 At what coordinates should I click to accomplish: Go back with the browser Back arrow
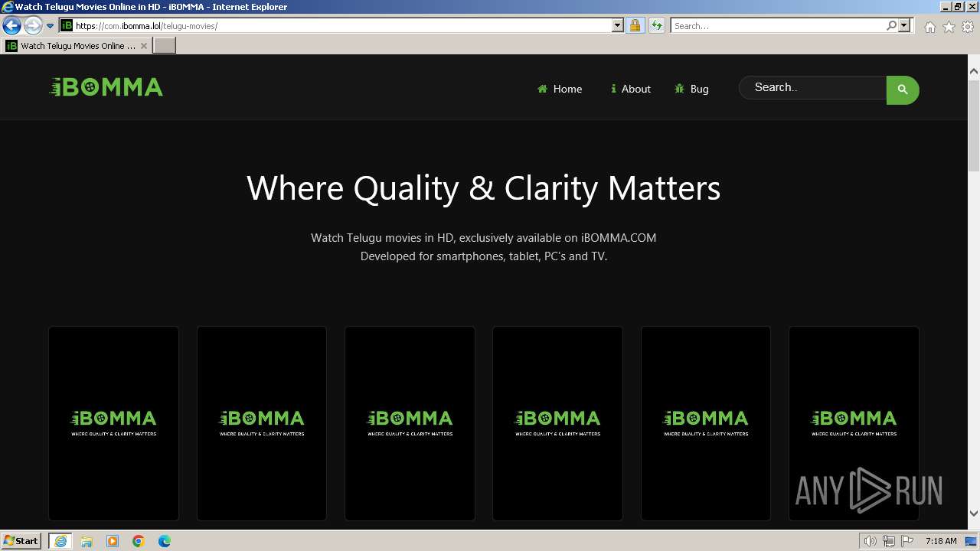(11, 25)
